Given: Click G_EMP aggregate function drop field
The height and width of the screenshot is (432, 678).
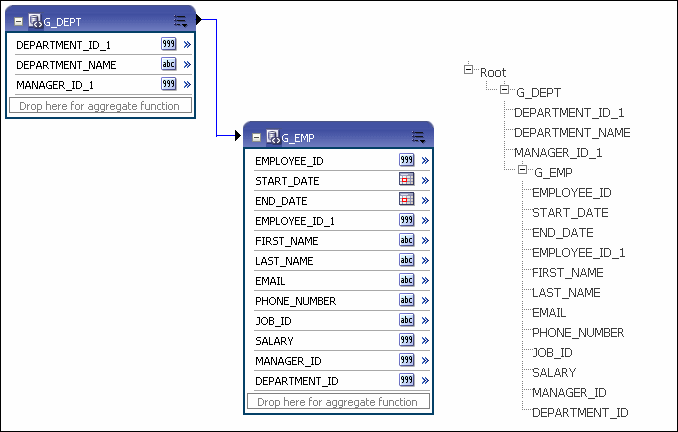Looking at the screenshot, I should (x=339, y=402).
